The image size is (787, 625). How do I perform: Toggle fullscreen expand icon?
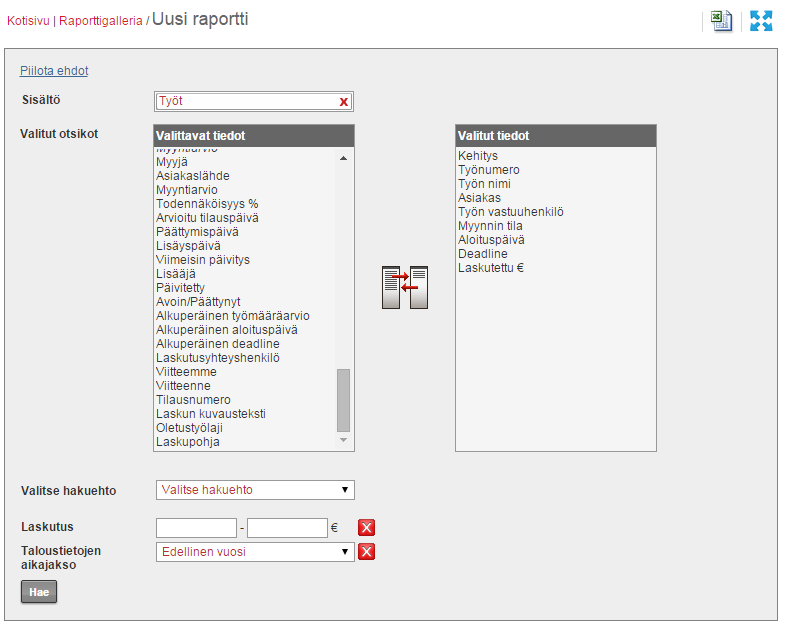(x=761, y=21)
